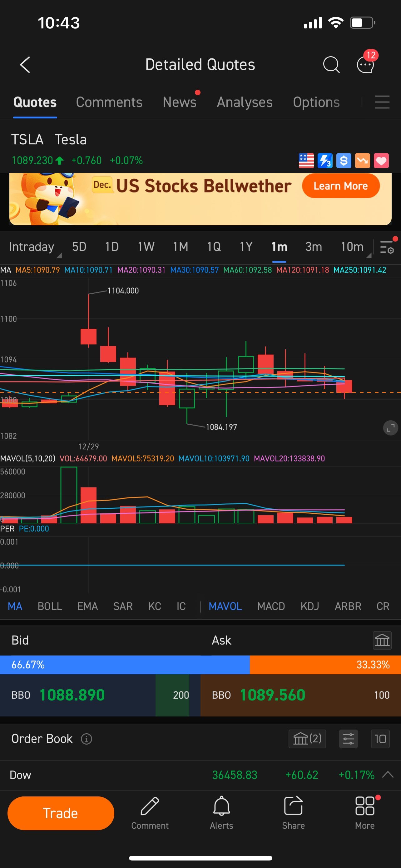Select the 1Q chart period
The height and width of the screenshot is (868, 401).
click(214, 247)
